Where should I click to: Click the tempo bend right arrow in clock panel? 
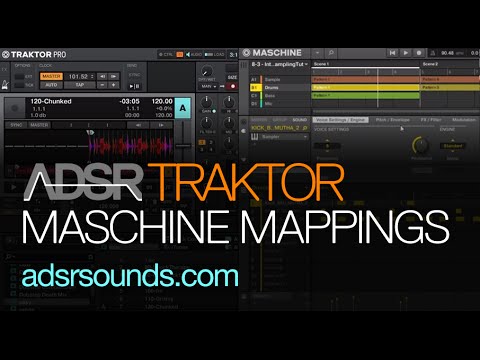tap(114, 76)
